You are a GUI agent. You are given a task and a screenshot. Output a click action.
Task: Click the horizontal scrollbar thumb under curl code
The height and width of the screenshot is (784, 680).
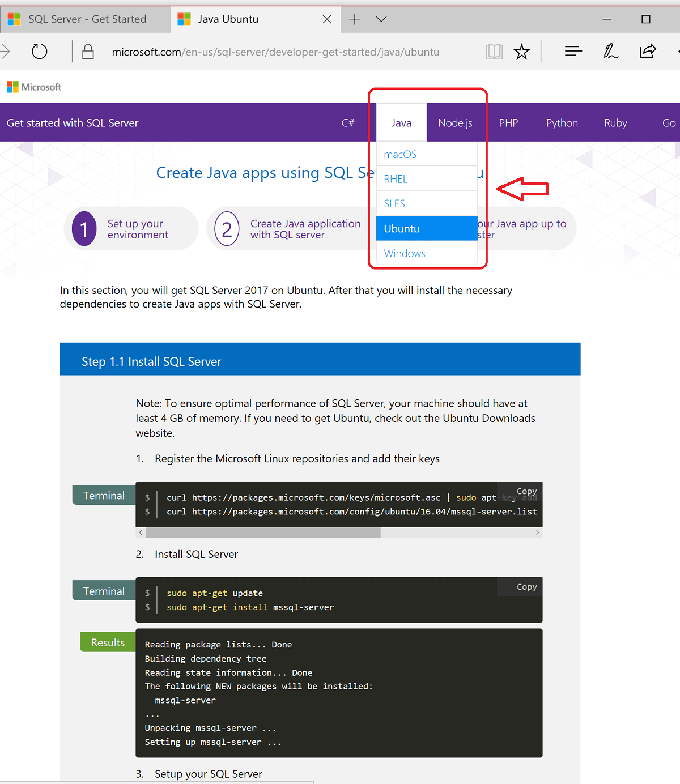[x=263, y=532]
